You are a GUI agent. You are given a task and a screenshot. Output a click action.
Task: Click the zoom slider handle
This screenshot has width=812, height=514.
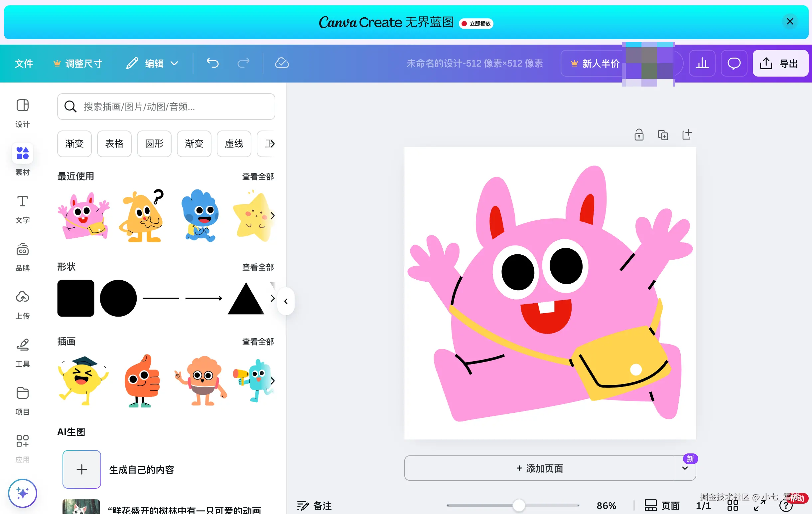[519, 505]
